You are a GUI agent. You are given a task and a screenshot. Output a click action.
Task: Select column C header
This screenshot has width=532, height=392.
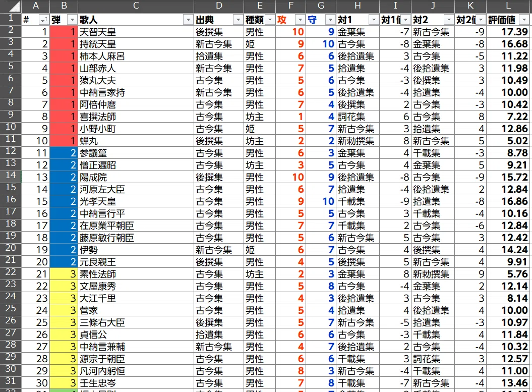(136, 6)
